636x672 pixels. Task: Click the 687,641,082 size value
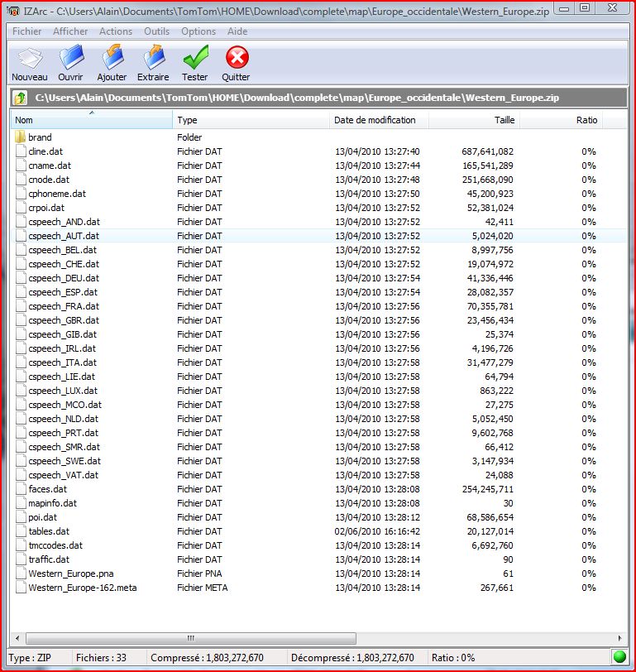[x=487, y=151]
